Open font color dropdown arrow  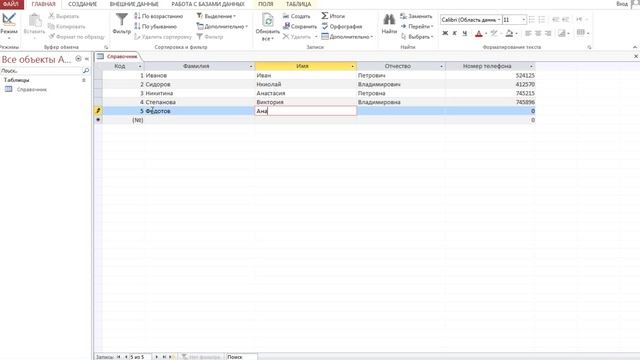486,33
